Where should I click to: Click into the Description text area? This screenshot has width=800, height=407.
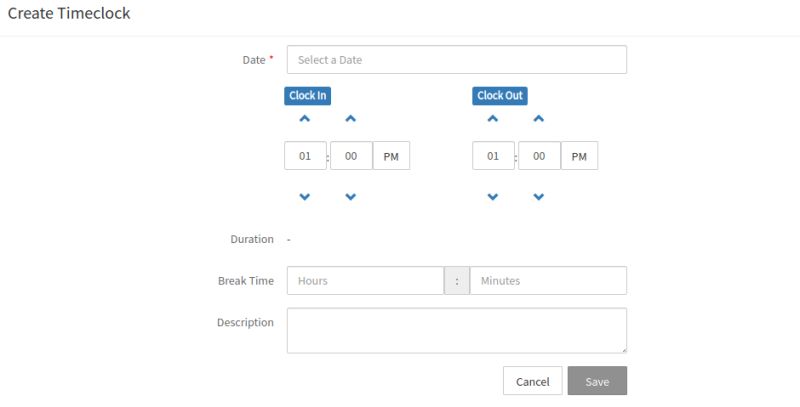[x=457, y=330]
